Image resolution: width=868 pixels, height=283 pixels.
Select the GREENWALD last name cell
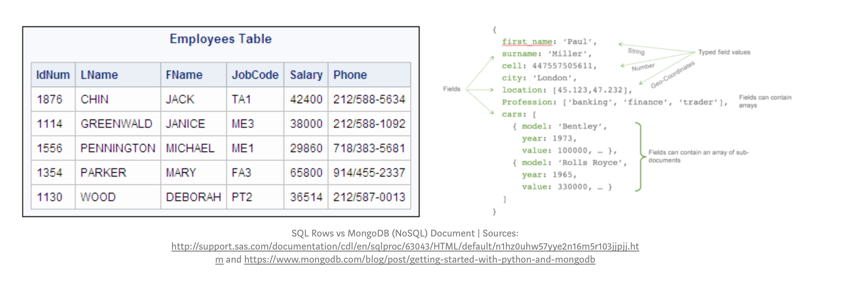(116, 124)
